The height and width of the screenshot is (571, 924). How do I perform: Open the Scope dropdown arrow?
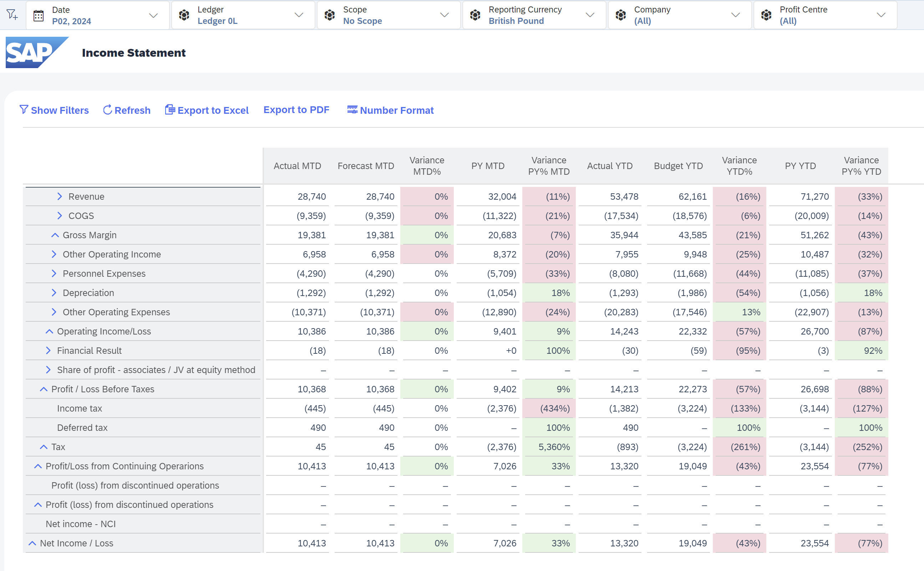444,15
